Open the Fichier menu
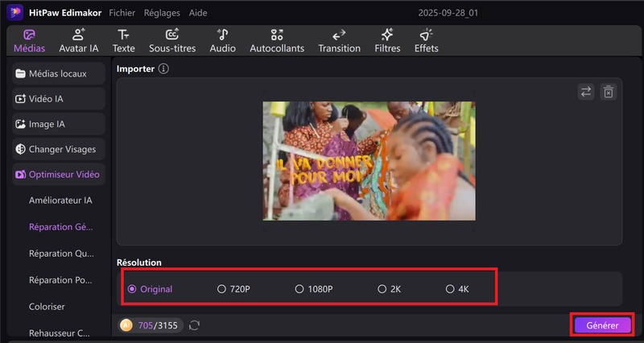 [122, 13]
